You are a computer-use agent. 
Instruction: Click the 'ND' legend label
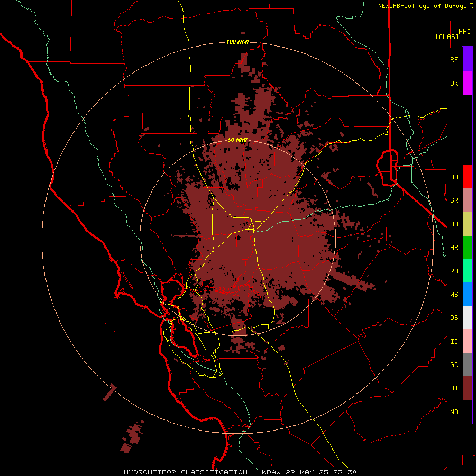click(x=454, y=412)
